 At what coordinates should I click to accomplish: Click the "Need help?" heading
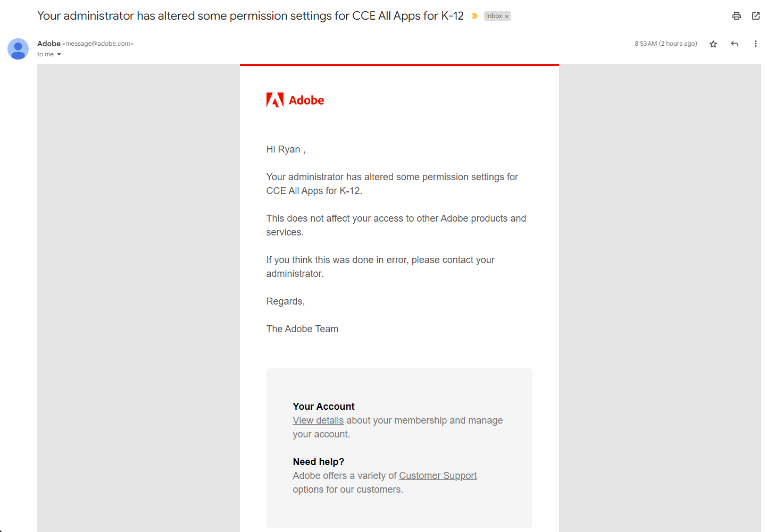318,462
